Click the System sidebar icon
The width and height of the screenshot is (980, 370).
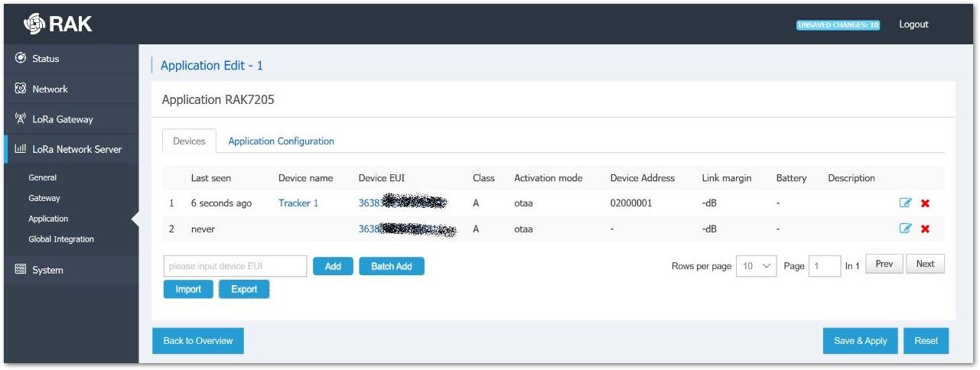(x=21, y=270)
